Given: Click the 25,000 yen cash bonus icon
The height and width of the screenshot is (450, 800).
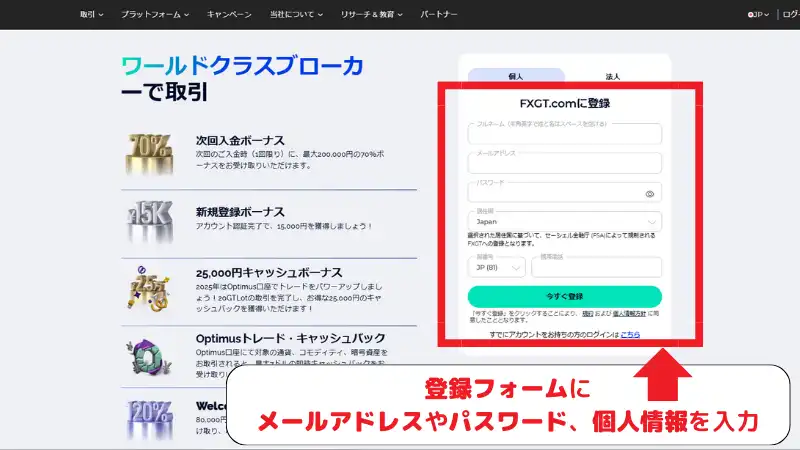Looking at the screenshot, I should [x=149, y=289].
